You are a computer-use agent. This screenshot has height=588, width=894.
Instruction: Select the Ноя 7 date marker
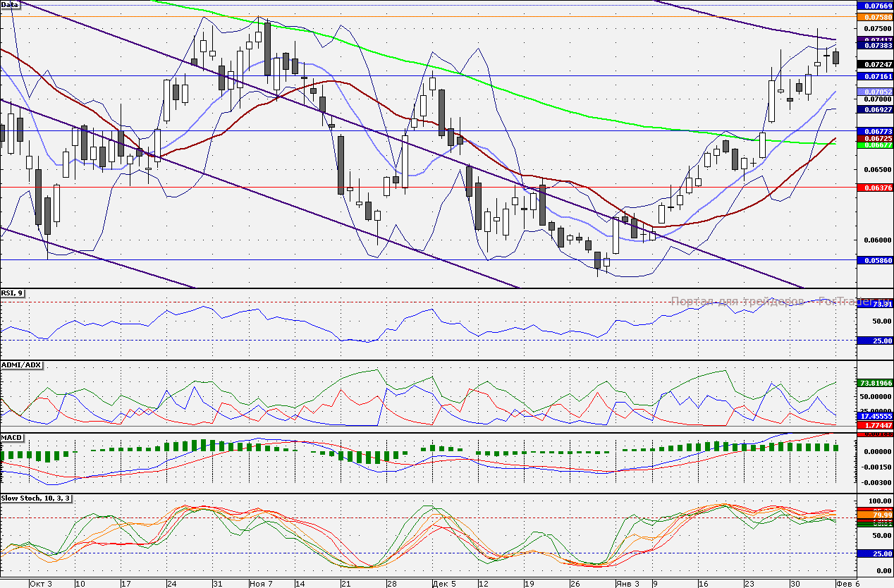point(261,583)
